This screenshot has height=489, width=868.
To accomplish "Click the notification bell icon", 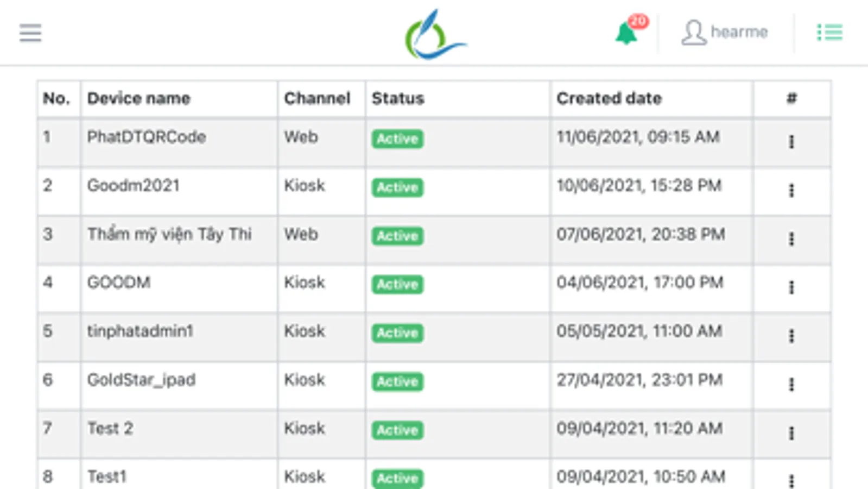I will point(626,34).
